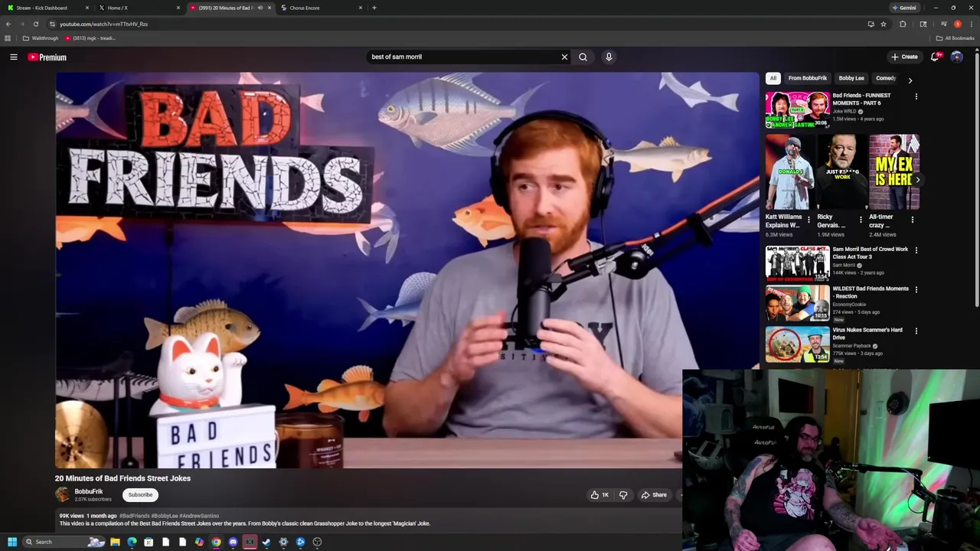This screenshot has height=551, width=980.
Task: Open options for Bad Friends Funniest Moments video
Action: click(x=916, y=96)
